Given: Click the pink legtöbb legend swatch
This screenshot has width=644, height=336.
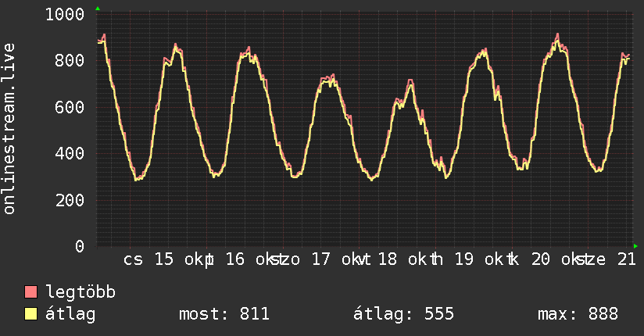Looking at the screenshot, I should point(30,291).
